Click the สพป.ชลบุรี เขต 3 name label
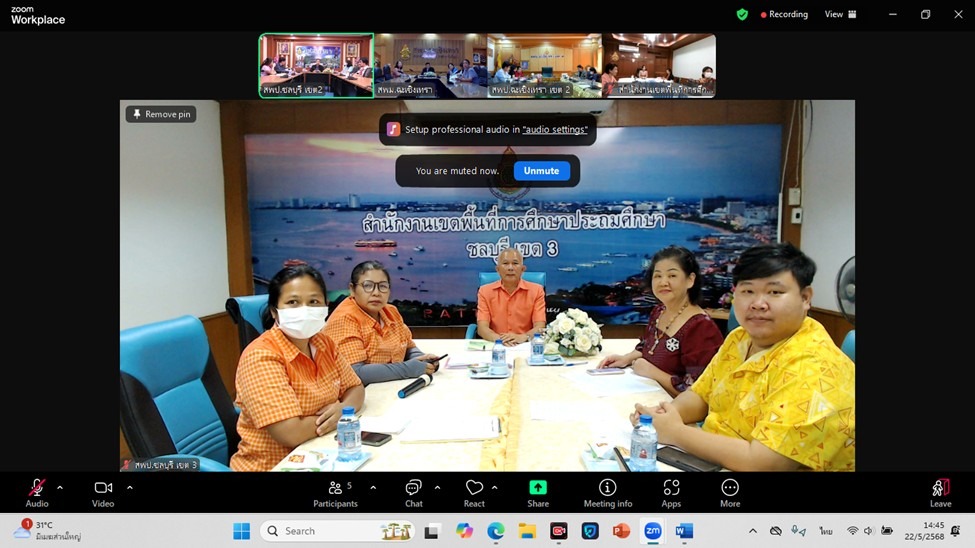Image resolution: width=975 pixels, height=548 pixels. point(160,465)
